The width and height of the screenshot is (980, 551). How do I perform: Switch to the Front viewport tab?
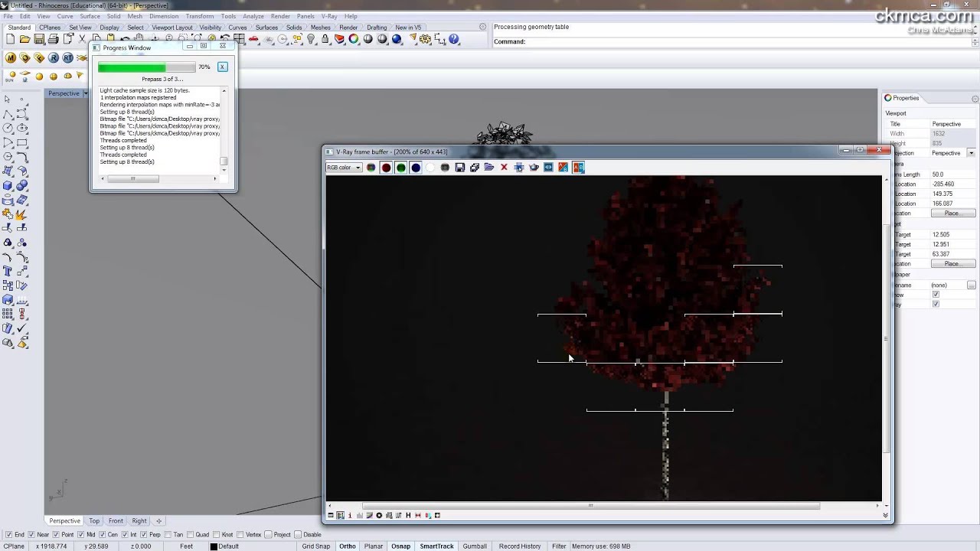(x=116, y=521)
